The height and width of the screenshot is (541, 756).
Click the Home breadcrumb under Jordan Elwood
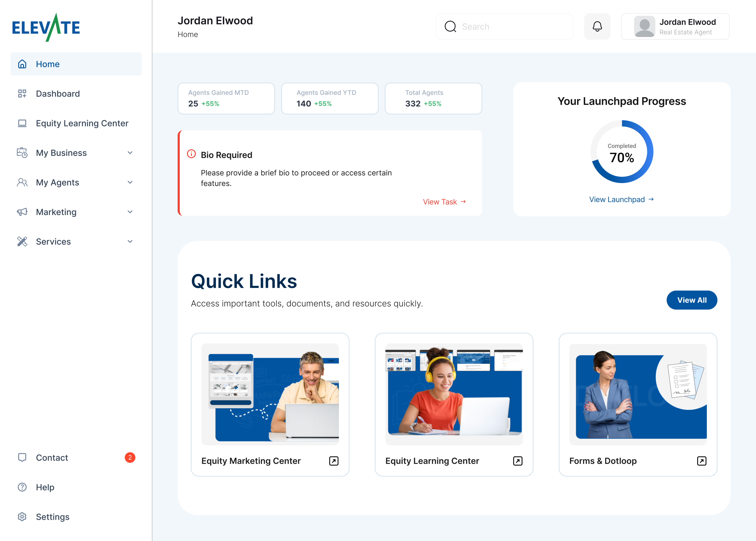click(188, 35)
